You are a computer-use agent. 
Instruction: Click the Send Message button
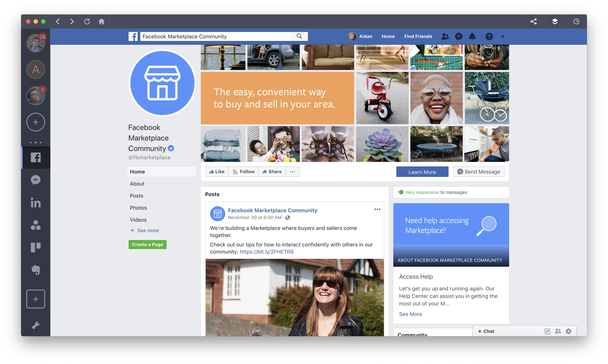(x=479, y=172)
